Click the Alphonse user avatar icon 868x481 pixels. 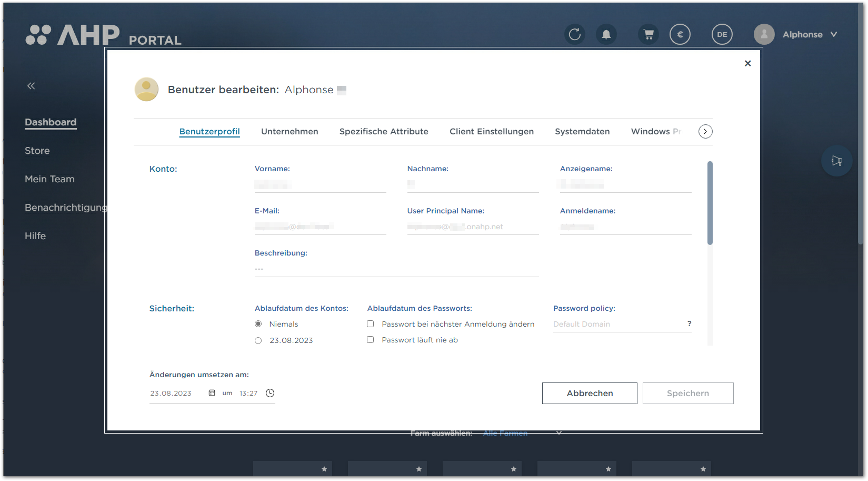pos(764,34)
